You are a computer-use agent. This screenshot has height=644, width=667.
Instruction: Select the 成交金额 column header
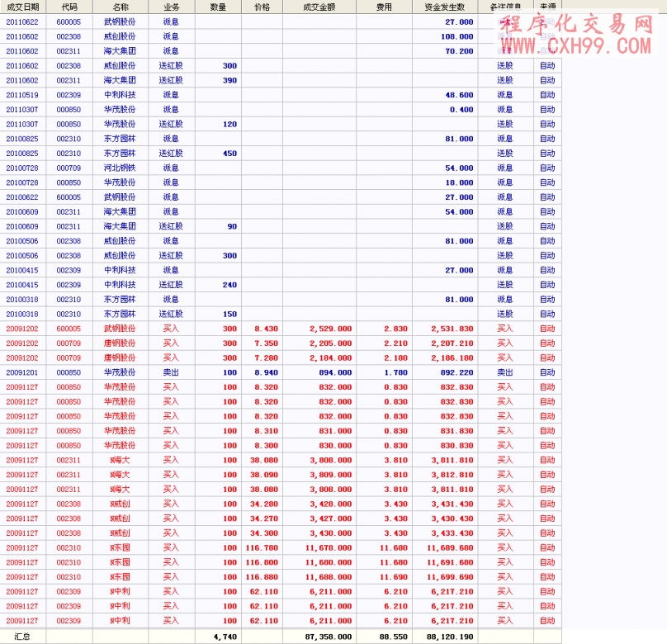click(x=319, y=7)
